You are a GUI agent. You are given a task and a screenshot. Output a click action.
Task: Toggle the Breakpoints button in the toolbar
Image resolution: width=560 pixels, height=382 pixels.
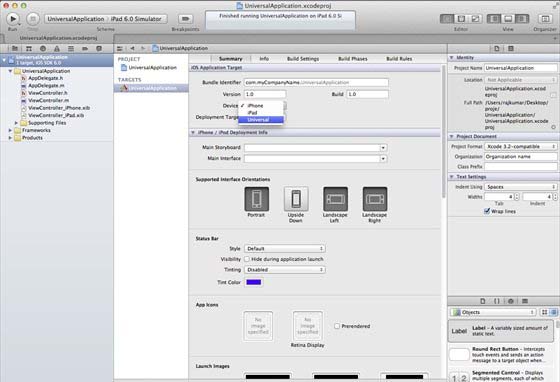[x=185, y=19]
